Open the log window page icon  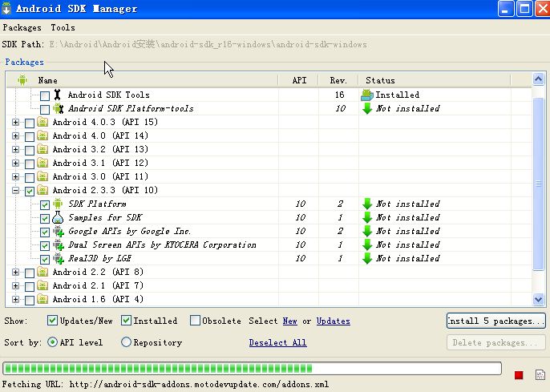(540, 374)
